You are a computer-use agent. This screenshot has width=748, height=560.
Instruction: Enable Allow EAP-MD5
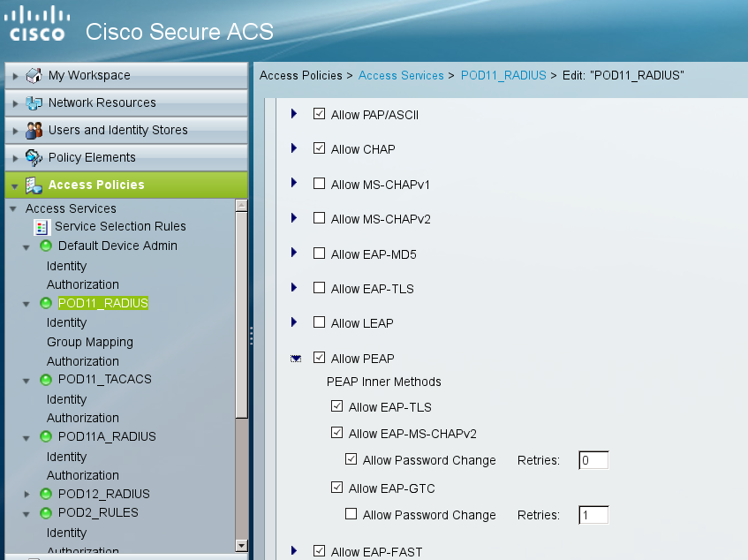[x=319, y=254]
